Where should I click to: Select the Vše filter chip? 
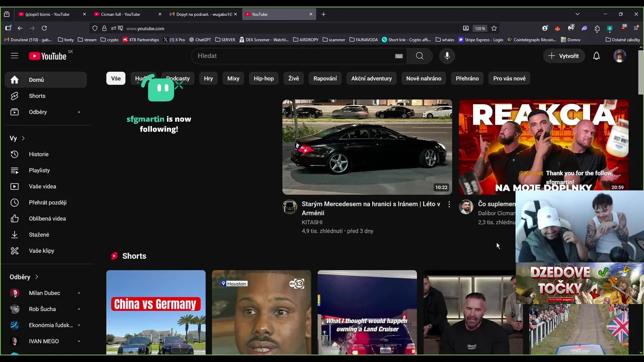116,78
